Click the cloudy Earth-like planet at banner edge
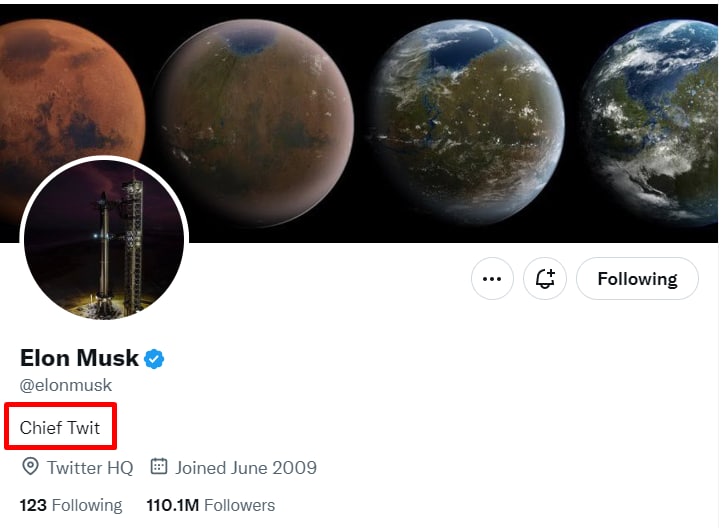The height and width of the screenshot is (528, 727). [650, 123]
